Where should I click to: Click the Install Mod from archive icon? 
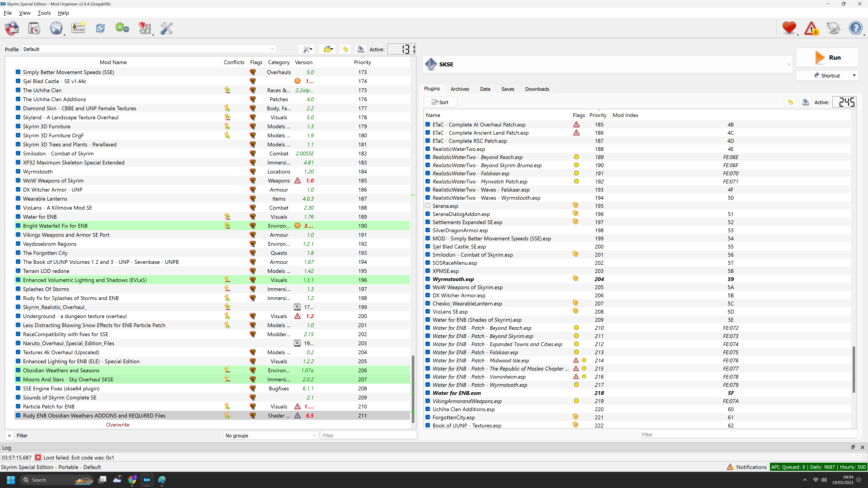[x=34, y=28]
